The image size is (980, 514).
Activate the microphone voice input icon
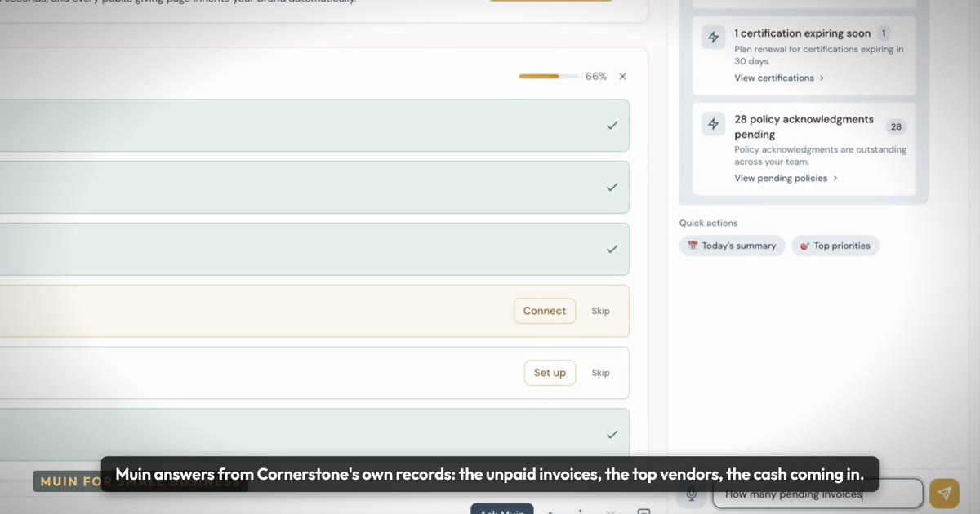(x=692, y=494)
